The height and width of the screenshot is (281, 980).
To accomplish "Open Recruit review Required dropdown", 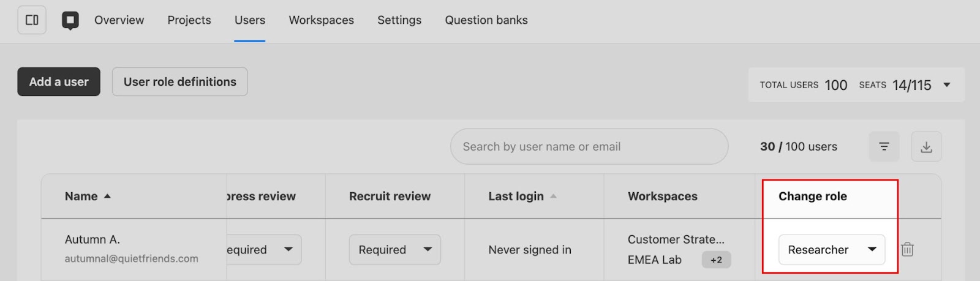I will point(395,250).
